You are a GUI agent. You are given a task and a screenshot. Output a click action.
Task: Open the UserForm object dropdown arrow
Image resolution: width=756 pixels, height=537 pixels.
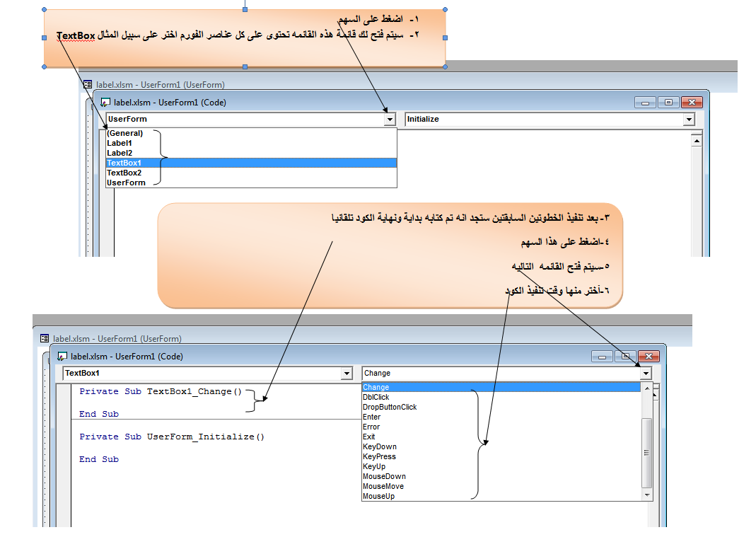coord(390,119)
